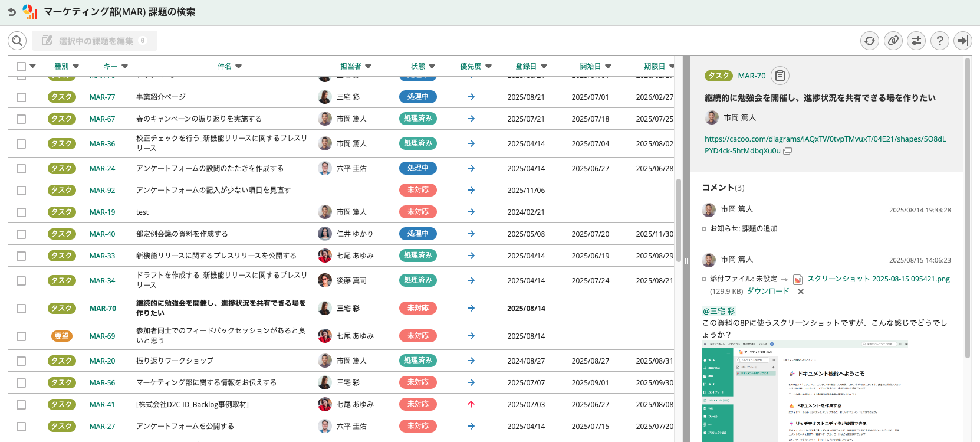Open priority arrow for MAR-77 row
This screenshot has width=980, height=442.
[471, 97]
